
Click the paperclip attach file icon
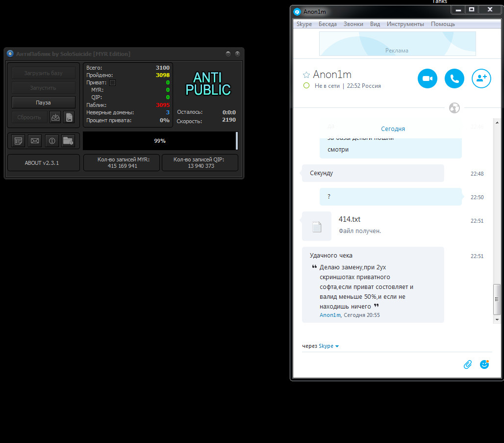pos(468,365)
